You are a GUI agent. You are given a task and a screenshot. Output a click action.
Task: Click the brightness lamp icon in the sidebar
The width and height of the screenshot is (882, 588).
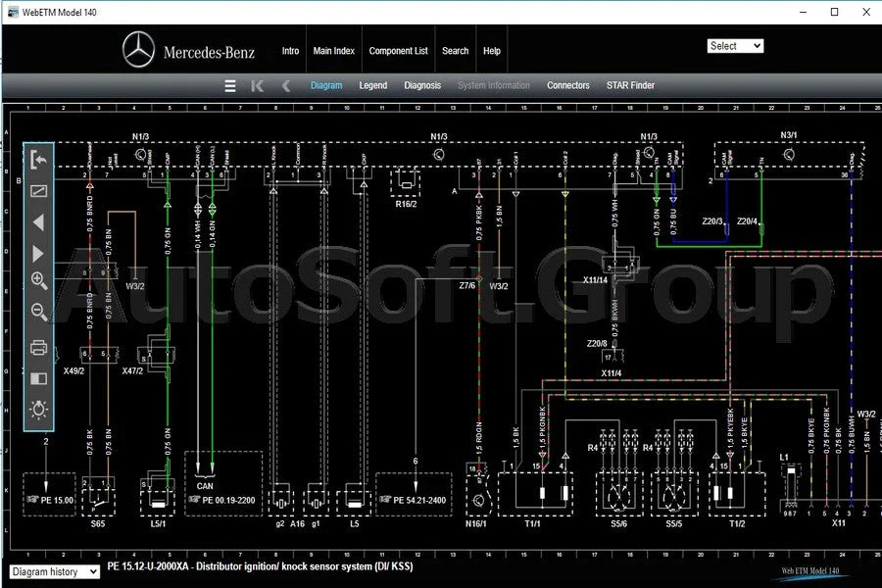point(38,409)
